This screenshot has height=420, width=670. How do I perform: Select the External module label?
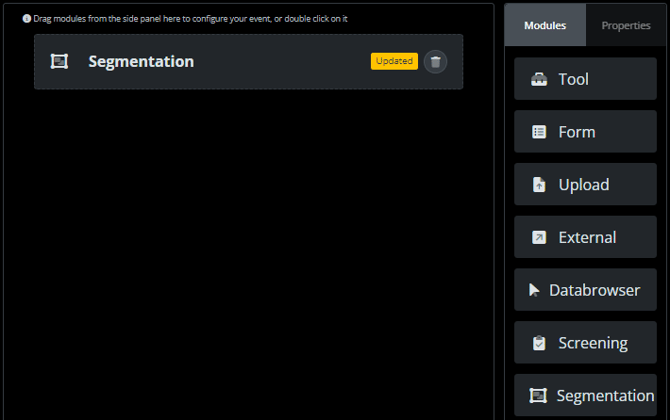tap(587, 238)
